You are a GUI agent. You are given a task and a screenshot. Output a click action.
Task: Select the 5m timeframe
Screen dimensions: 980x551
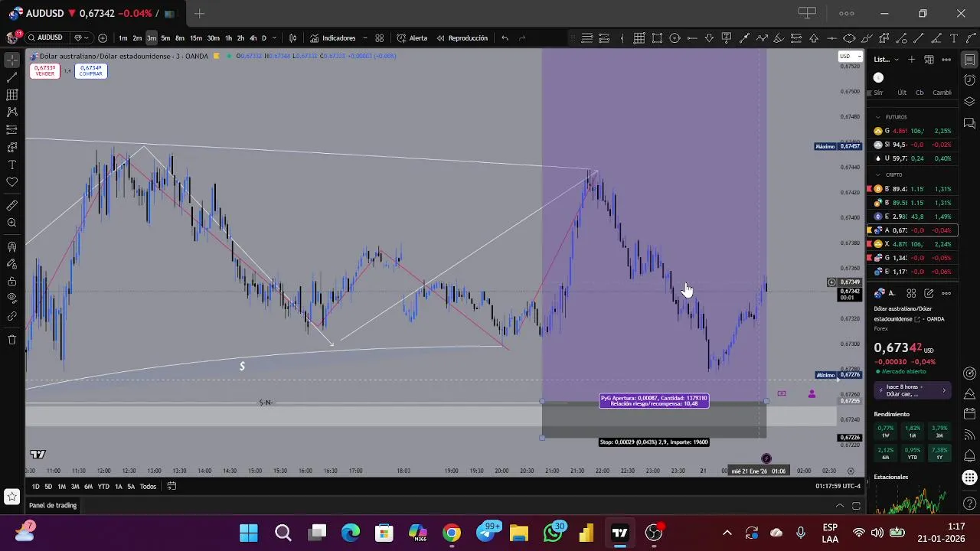click(x=165, y=37)
